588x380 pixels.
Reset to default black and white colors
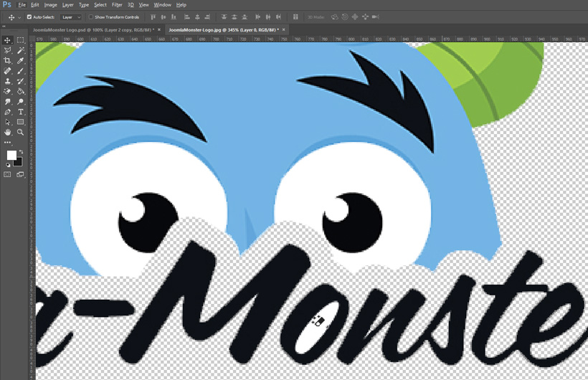tap(8, 165)
